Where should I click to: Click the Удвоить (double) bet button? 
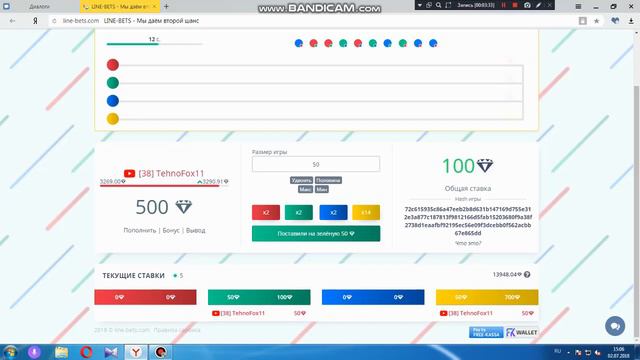pyautogui.click(x=301, y=180)
